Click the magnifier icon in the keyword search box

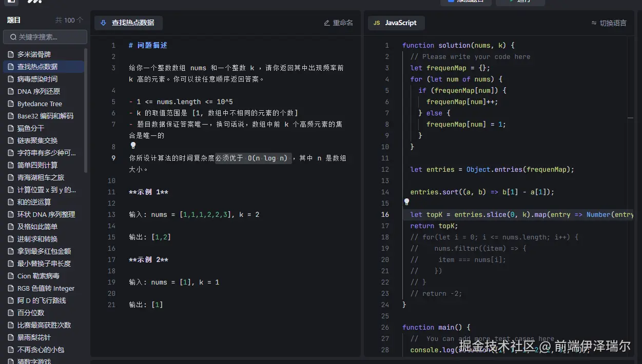(13, 37)
